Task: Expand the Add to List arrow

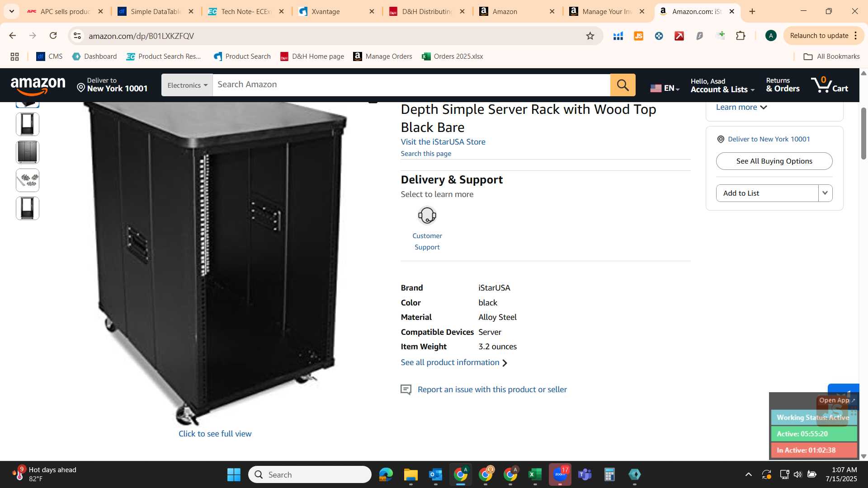Action: click(x=825, y=193)
